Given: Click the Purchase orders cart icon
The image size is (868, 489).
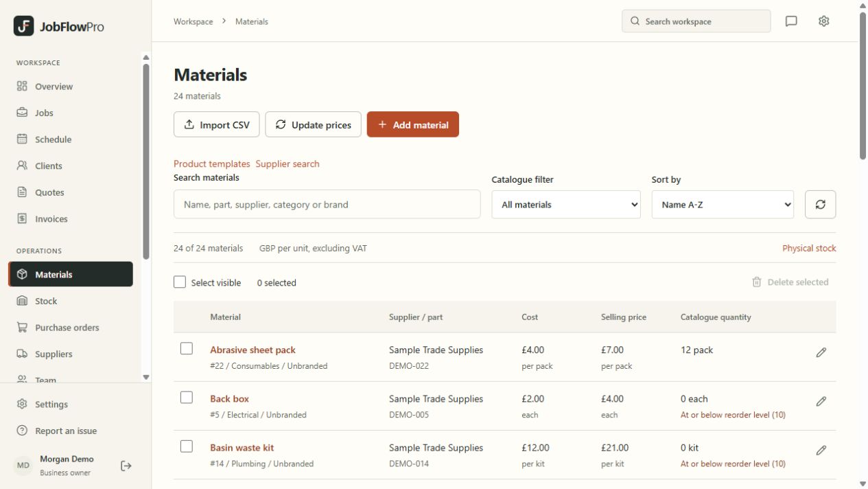Looking at the screenshot, I should pyautogui.click(x=22, y=328).
